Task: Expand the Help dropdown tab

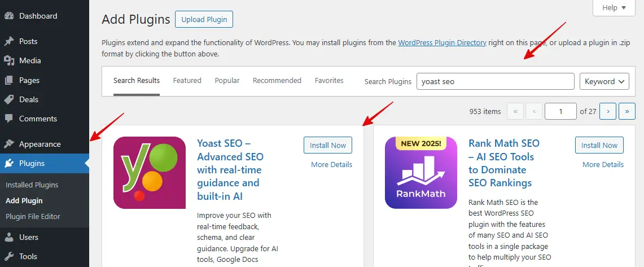Action: coord(614,8)
